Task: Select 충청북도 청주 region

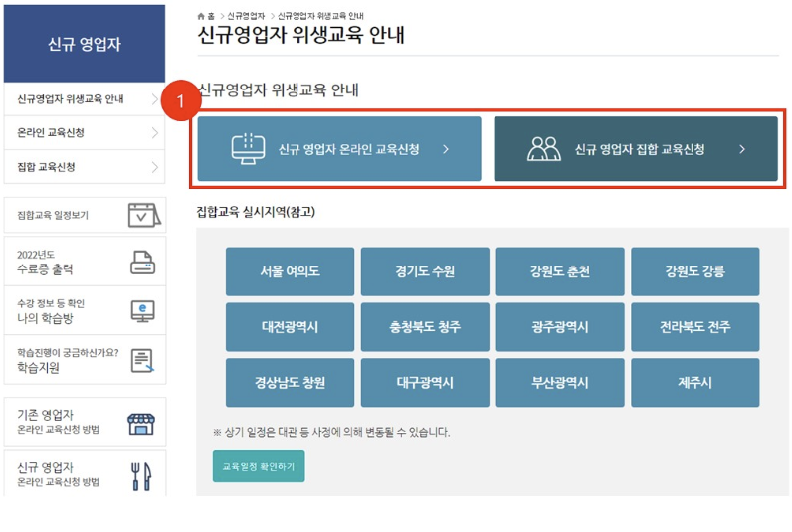Action: click(425, 327)
